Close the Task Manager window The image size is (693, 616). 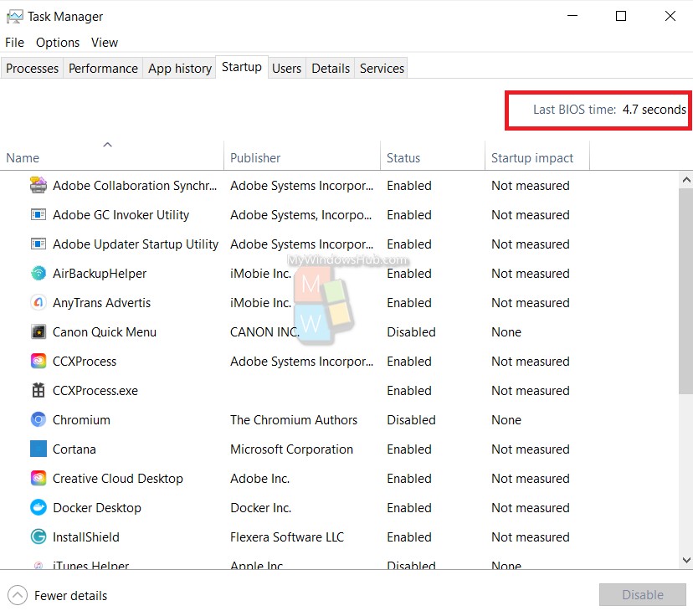[x=670, y=17]
